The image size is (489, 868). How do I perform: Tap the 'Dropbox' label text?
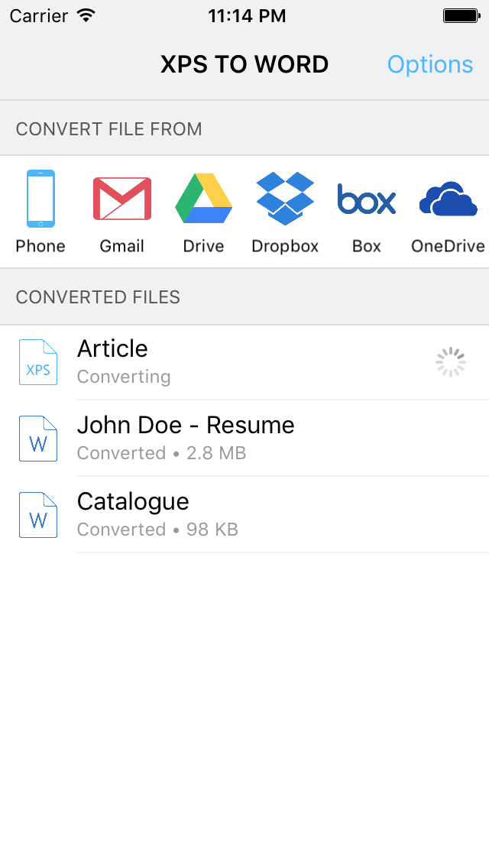(285, 246)
